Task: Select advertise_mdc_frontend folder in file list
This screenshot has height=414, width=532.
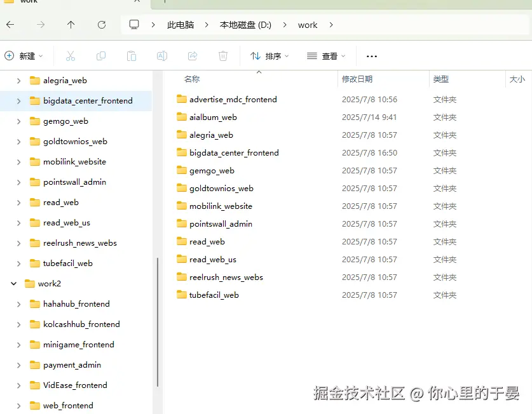Action: point(233,99)
